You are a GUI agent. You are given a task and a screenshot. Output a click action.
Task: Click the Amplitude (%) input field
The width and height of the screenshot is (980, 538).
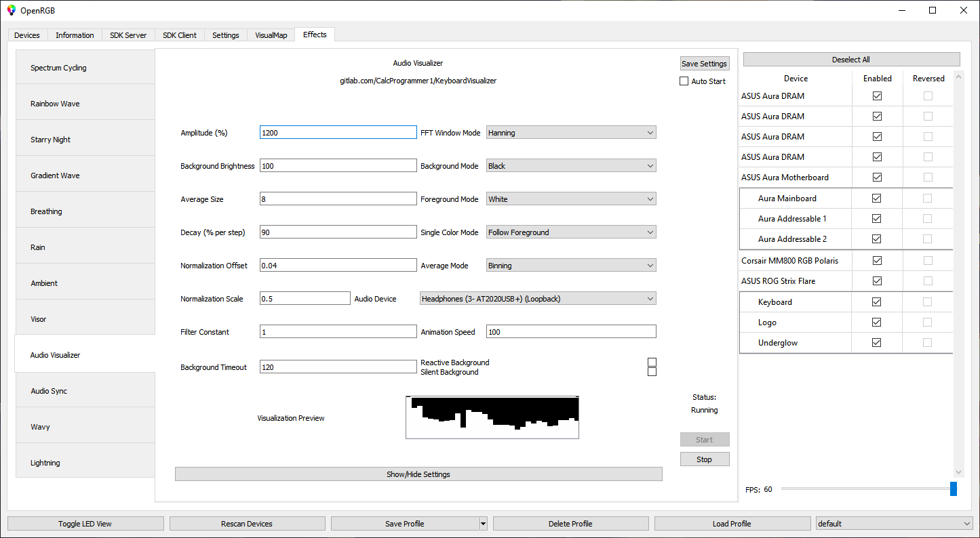pos(338,133)
